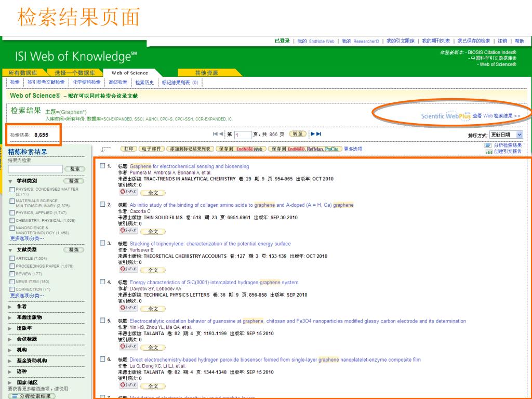Switch to the Web of Science tab
532x399 pixels.
pos(130,73)
